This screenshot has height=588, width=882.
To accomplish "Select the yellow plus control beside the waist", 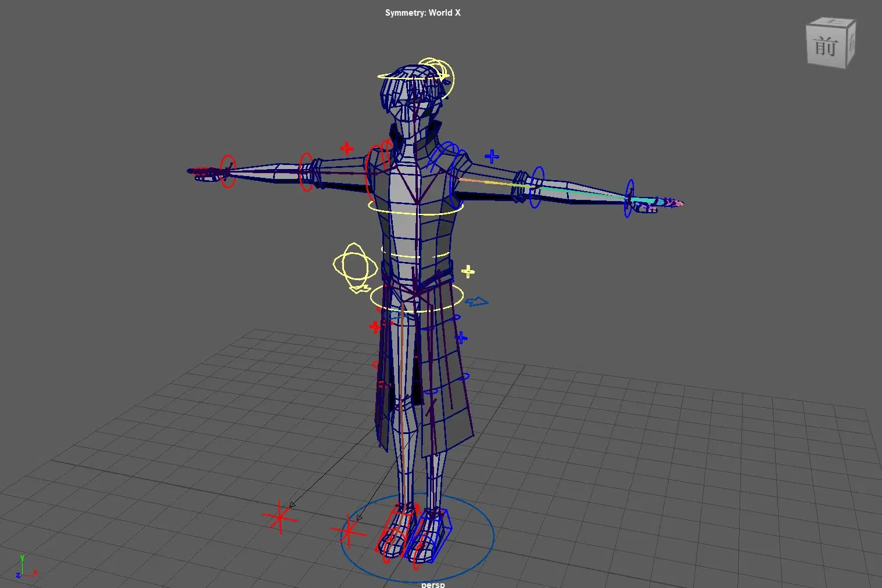I will (x=468, y=271).
